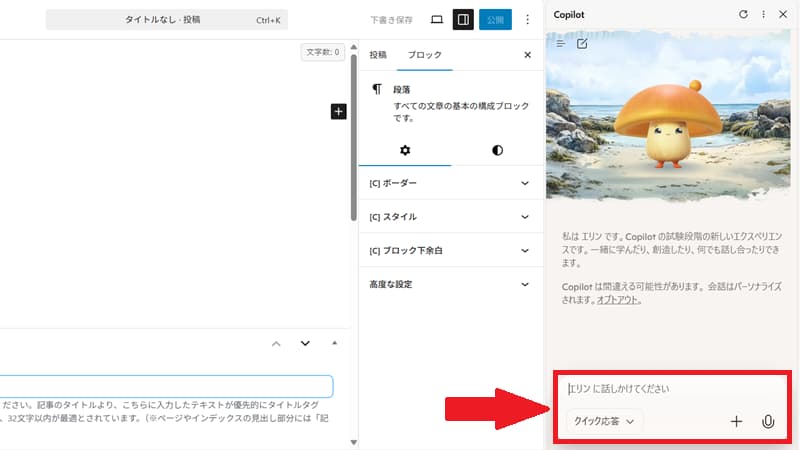Viewport: 800px width, 450px height.
Task: Open the laptop preview icon
Action: pos(437,20)
